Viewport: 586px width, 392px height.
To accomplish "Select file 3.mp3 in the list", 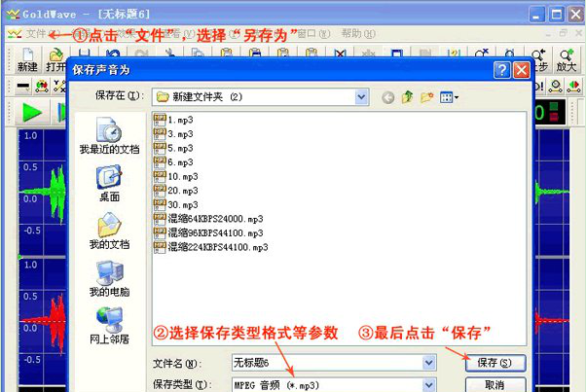I will point(173,134).
